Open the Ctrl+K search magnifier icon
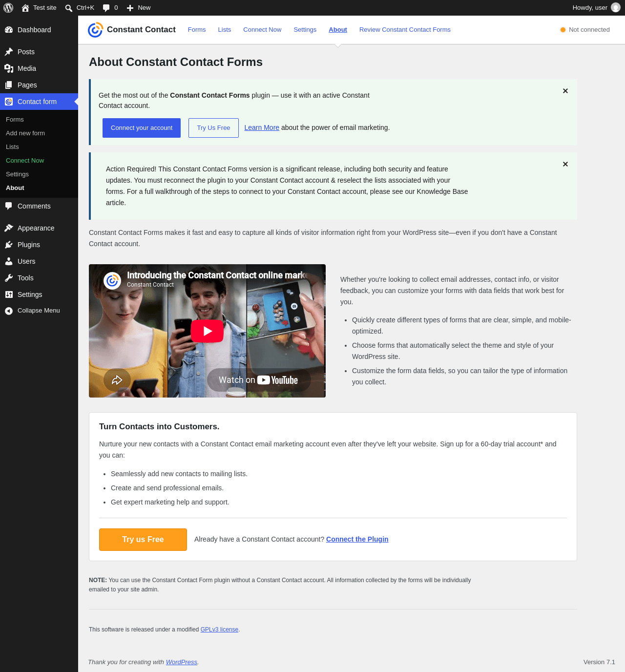The height and width of the screenshot is (672, 625). click(69, 8)
